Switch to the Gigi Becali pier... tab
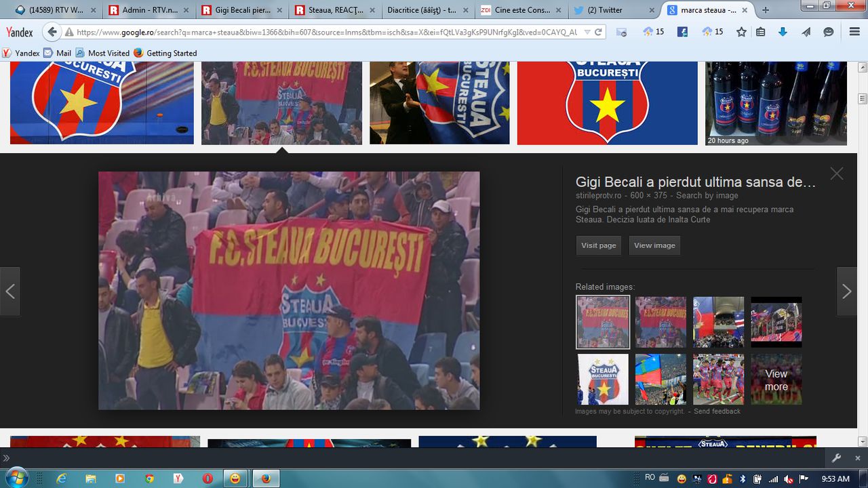This screenshot has width=868, height=488. coord(241,10)
